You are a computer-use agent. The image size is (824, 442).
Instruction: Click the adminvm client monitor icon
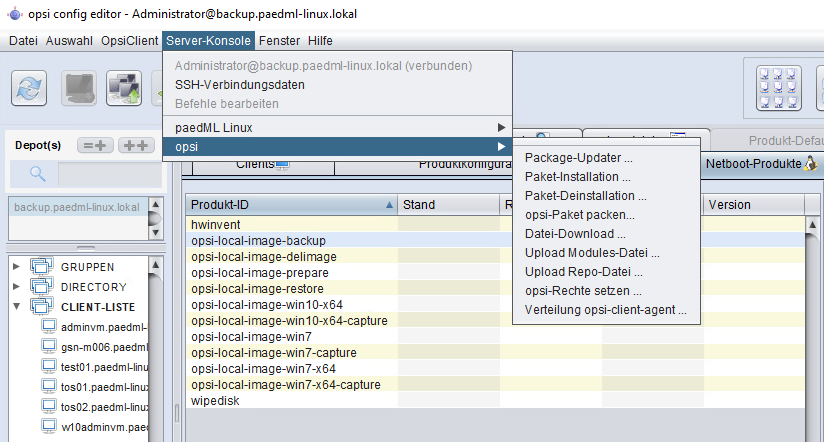tap(49, 326)
